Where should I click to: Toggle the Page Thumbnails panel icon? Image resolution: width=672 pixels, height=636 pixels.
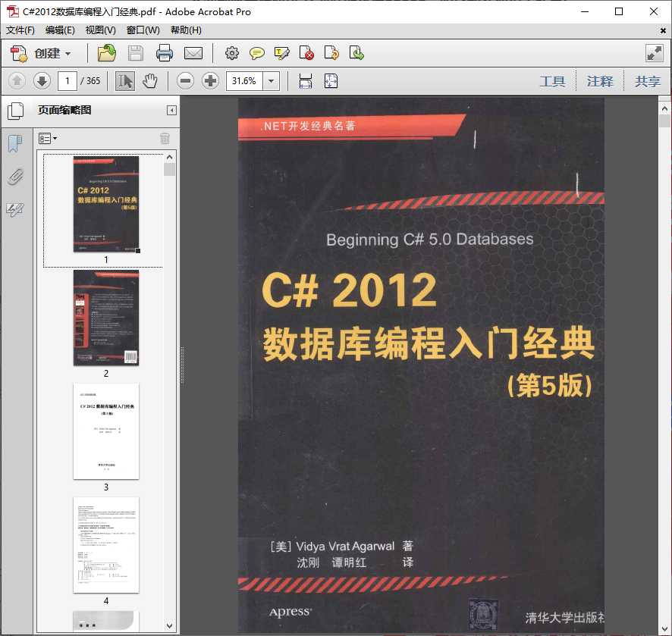[x=15, y=110]
